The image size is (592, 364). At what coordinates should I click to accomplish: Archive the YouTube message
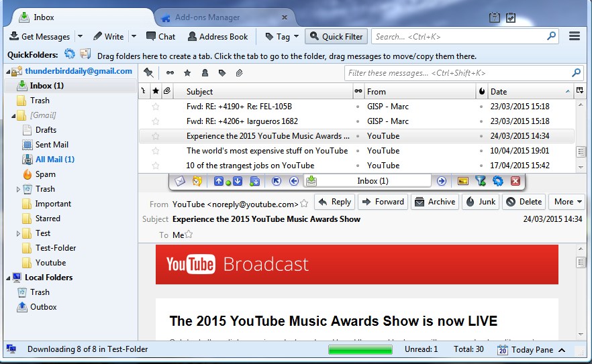(x=434, y=202)
